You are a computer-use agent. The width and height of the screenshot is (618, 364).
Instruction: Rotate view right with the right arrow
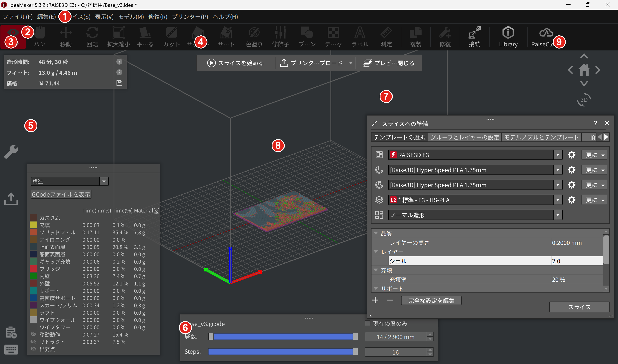598,70
